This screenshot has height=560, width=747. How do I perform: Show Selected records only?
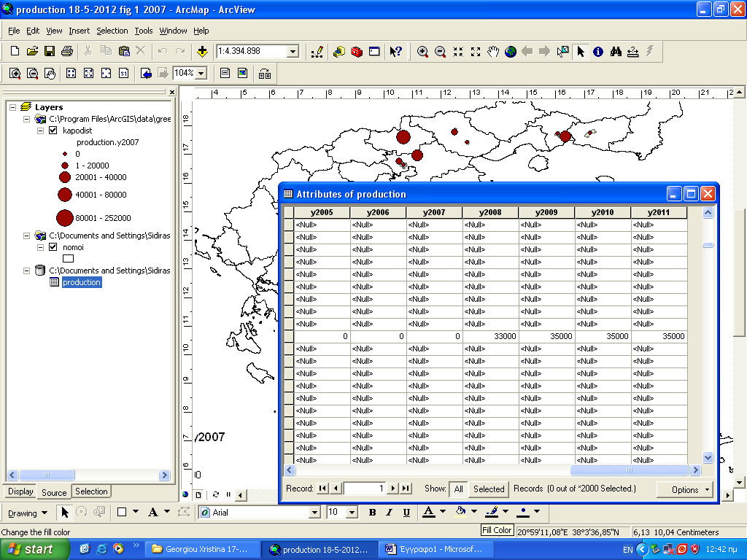[488, 489]
